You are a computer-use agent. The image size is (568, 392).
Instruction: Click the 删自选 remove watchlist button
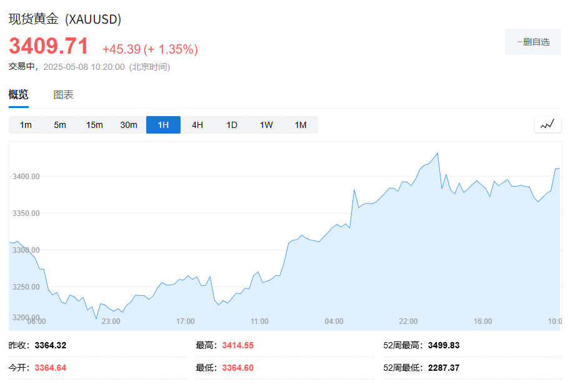point(533,42)
